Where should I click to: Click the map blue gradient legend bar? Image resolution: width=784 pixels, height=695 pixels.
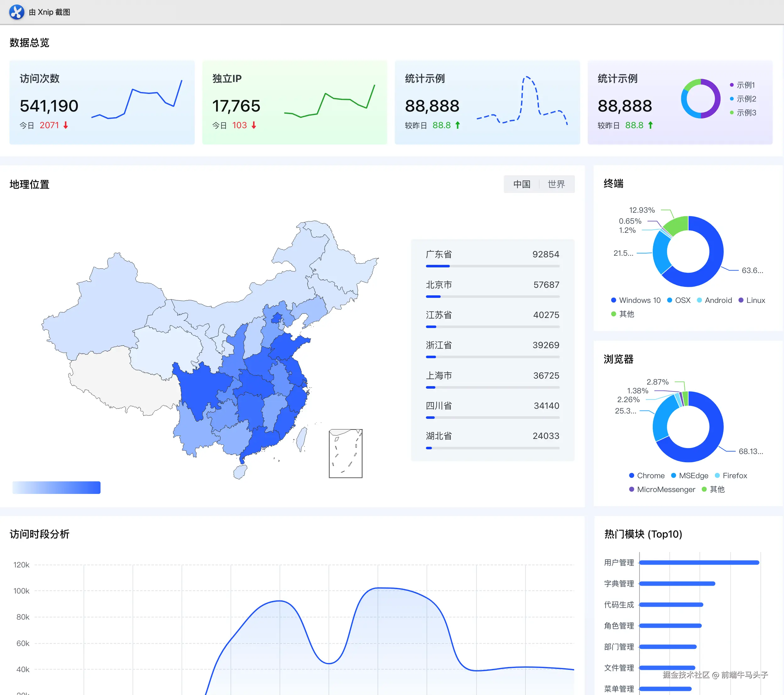coord(57,487)
